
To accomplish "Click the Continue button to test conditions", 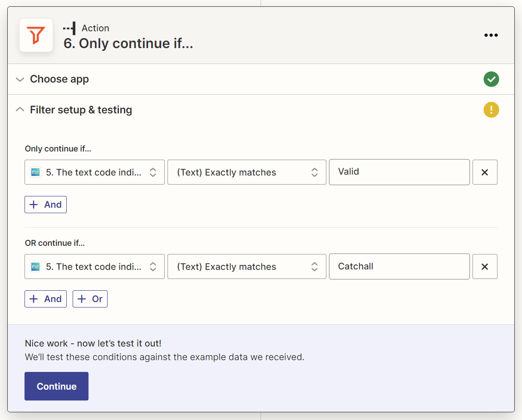I will tap(56, 386).
